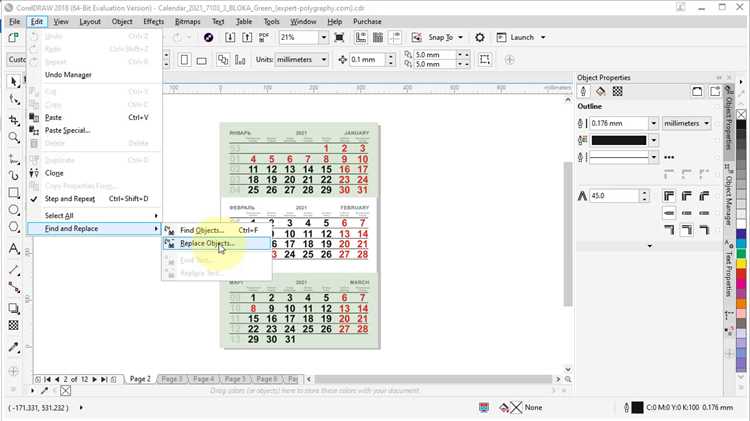Click the outline width input field
Image resolution: width=750 pixels, height=421 pixels.
(x=618, y=123)
